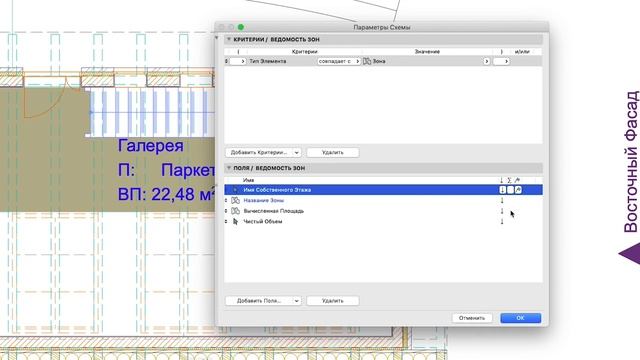Image resolution: width=640 pixels, height=360 pixels.
Task: Open Добавить Поля dropdown arrow
Action: pyautogui.click(x=297, y=301)
